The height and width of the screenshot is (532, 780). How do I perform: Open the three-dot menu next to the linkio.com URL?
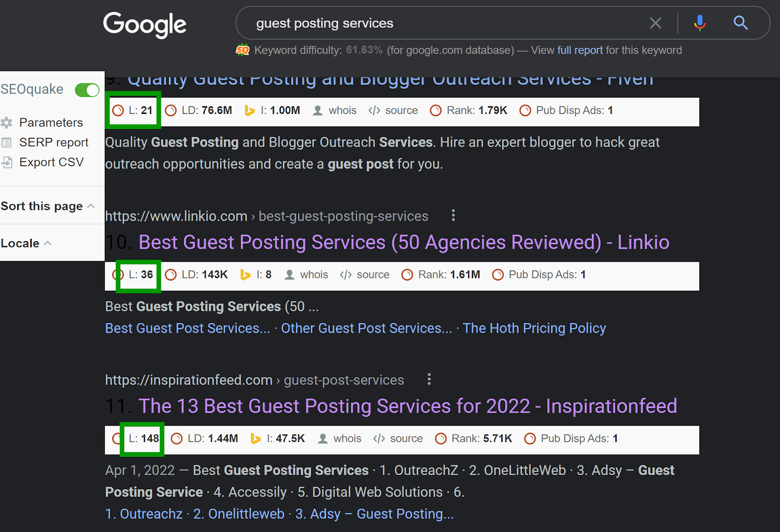tap(453, 215)
